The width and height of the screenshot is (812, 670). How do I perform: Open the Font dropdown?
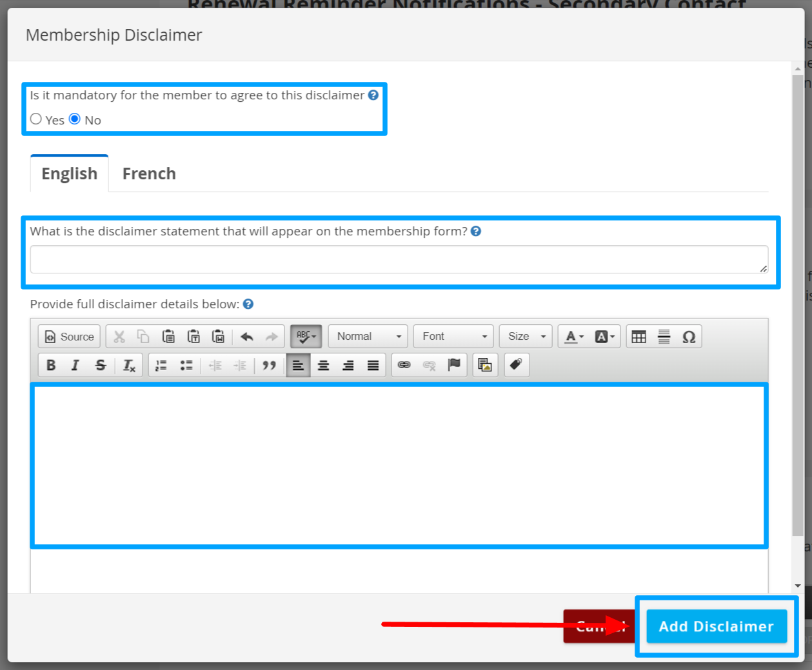[x=453, y=337]
